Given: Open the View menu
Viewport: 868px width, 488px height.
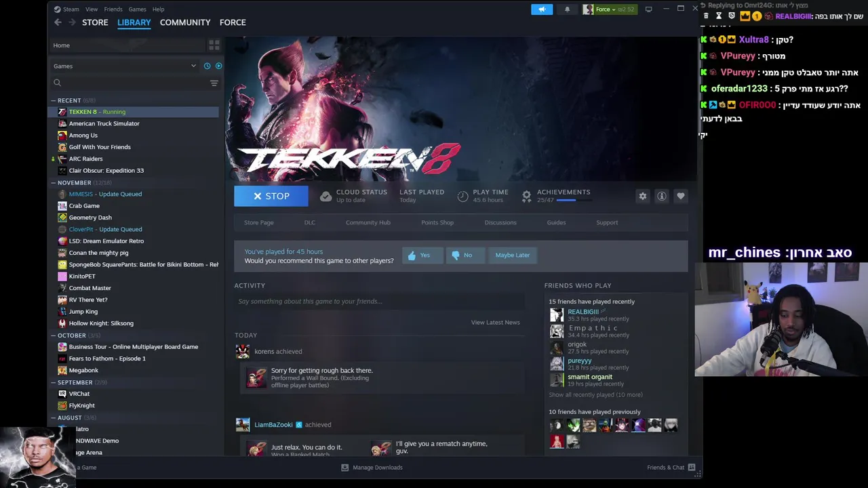Looking at the screenshot, I should pos(92,9).
